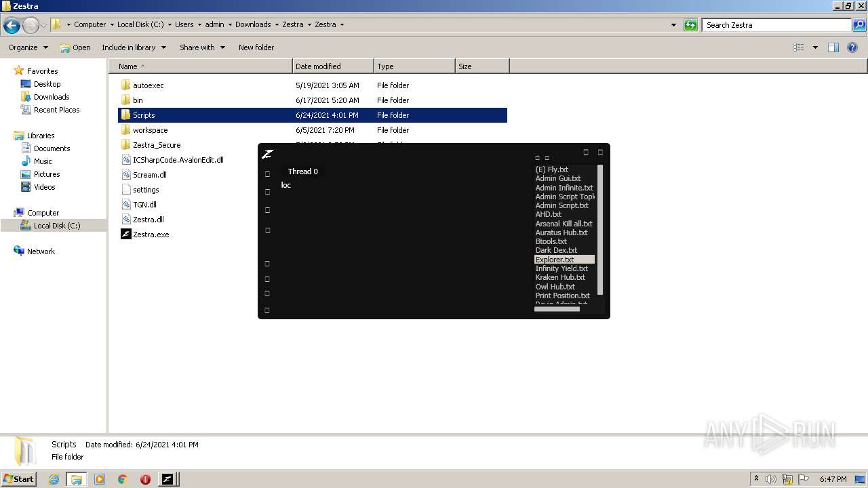The image size is (868, 488).
Task: Open the view options dropdown arrow
Action: 815,47
